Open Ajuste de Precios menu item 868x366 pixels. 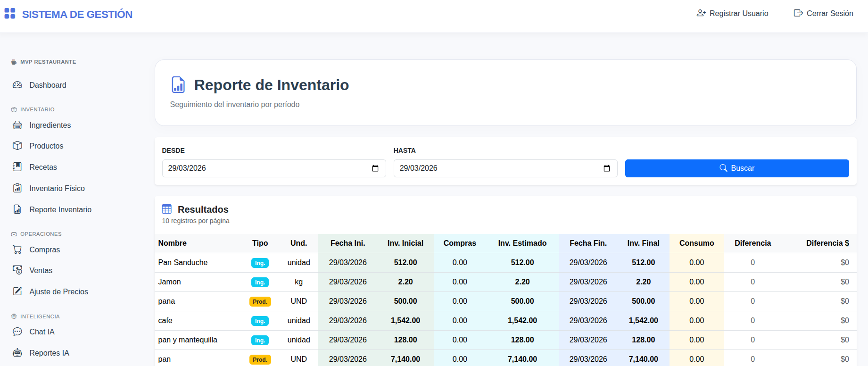(58, 291)
